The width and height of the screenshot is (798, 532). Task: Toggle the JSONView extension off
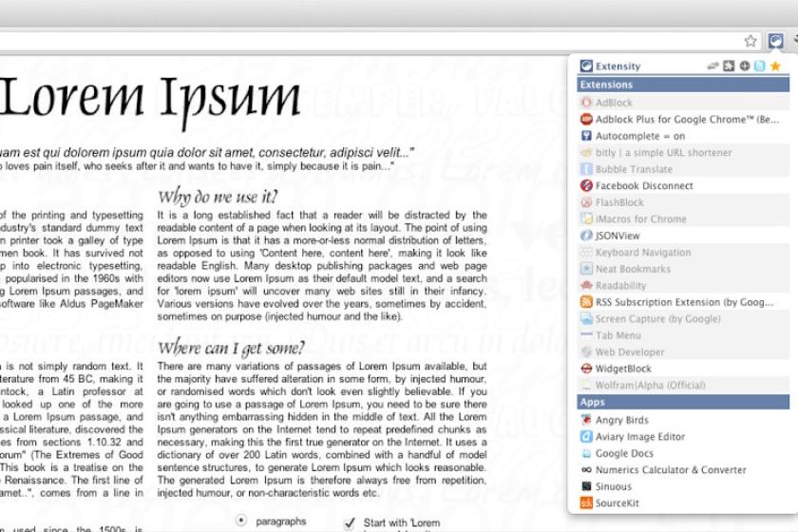pyautogui.click(x=683, y=236)
